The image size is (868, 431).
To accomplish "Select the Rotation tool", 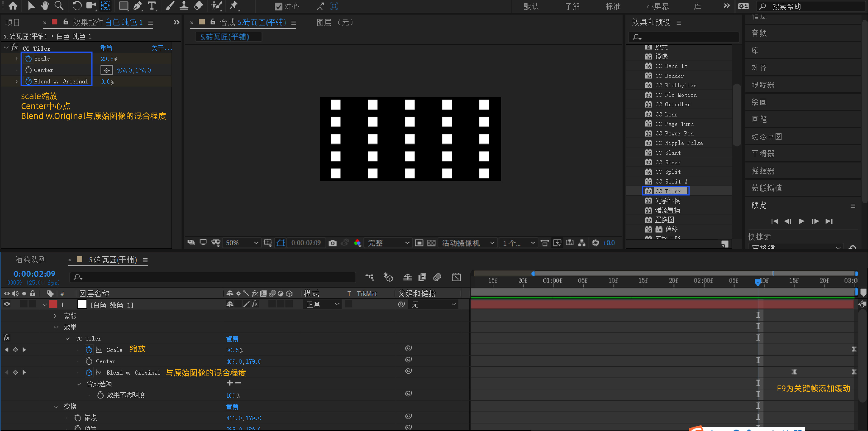I will pyautogui.click(x=77, y=6).
